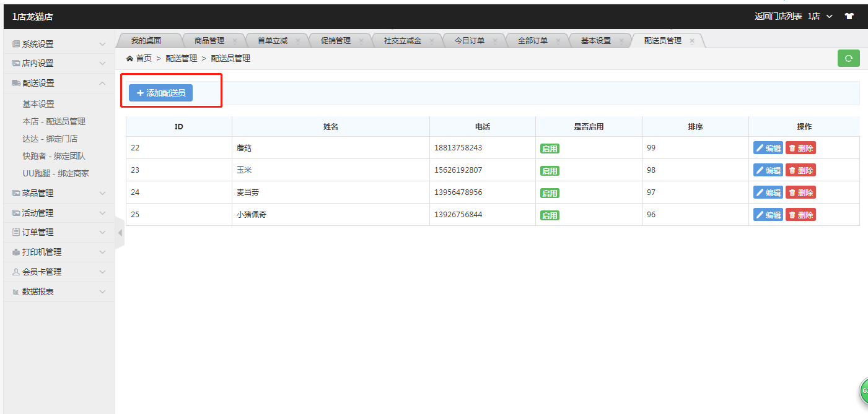
Task: Collapse sidebar using the left arrow handle
Action: tap(120, 233)
